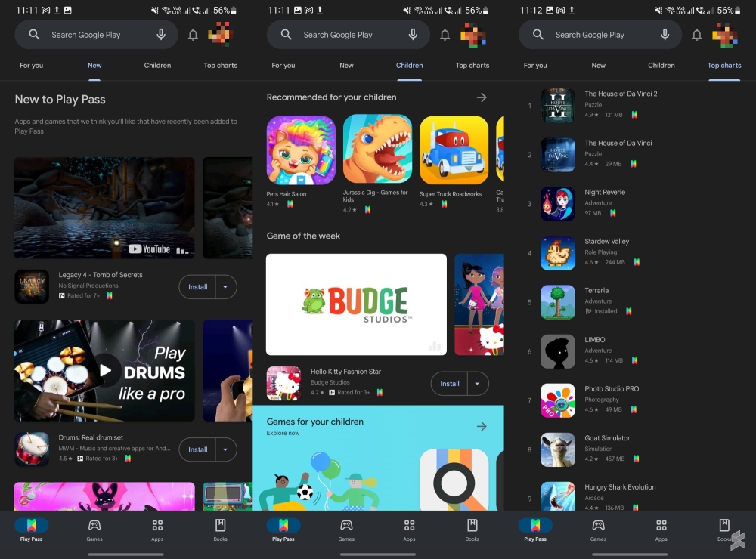Image resolution: width=756 pixels, height=559 pixels.
Task: Open the profile avatar on the left screen
Action: click(220, 34)
